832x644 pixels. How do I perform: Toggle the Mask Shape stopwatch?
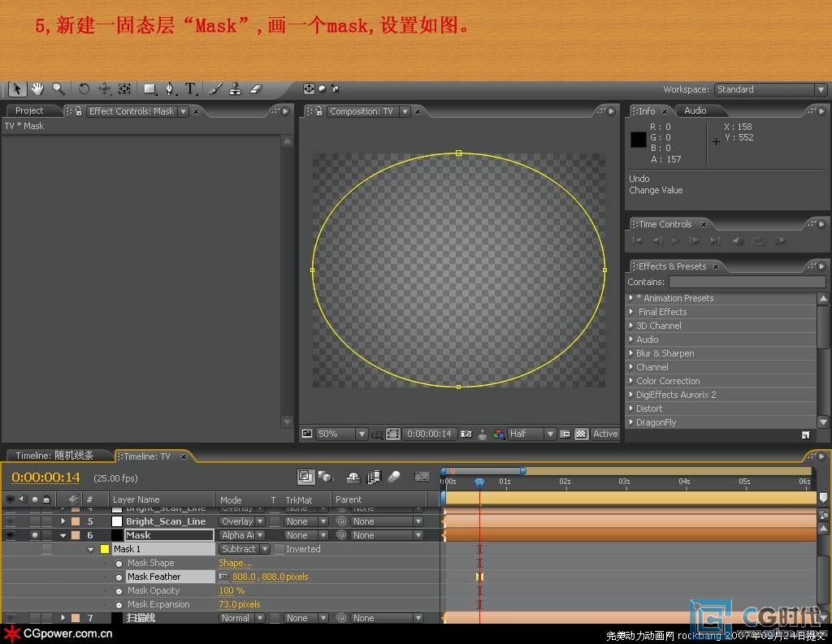(119, 564)
